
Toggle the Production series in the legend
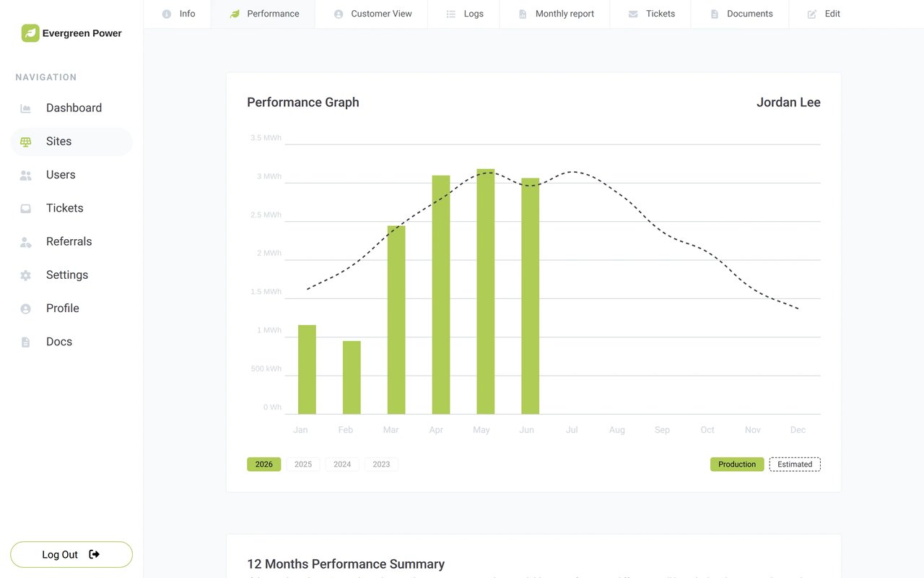pyautogui.click(x=737, y=465)
